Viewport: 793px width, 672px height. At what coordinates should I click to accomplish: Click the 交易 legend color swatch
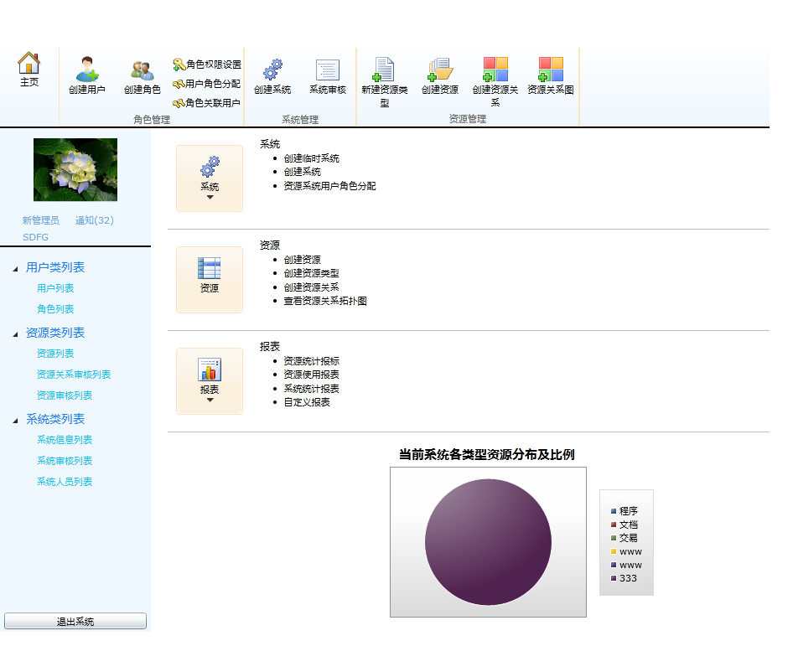point(614,538)
